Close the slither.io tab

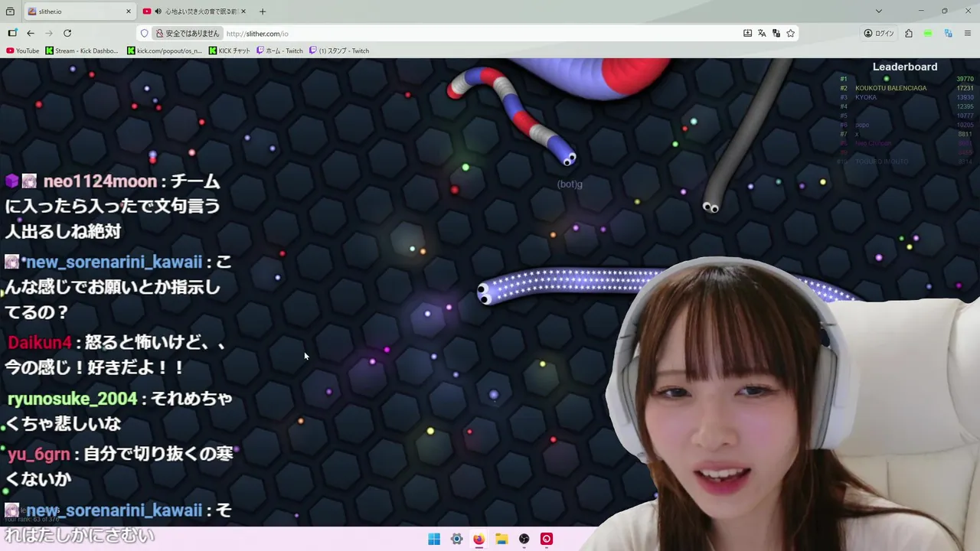tap(128, 11)
